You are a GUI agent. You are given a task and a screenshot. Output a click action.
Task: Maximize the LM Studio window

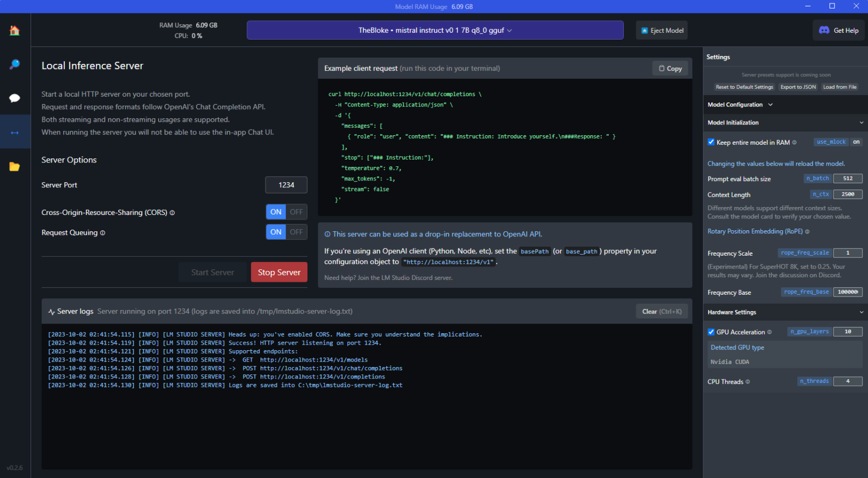tap(832, 6)
